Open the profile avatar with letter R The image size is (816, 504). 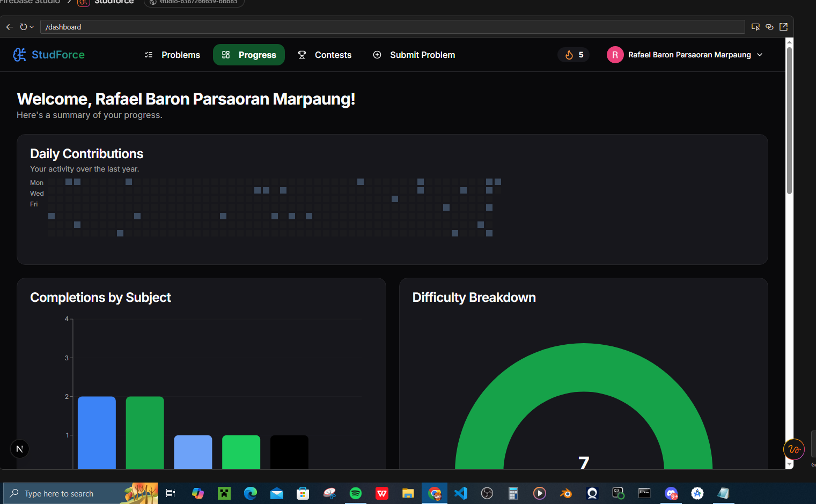tap(615, 54)
